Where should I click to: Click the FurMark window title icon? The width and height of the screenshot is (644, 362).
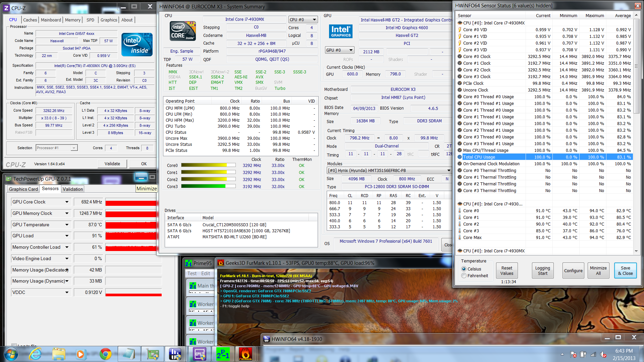[220, 263]
